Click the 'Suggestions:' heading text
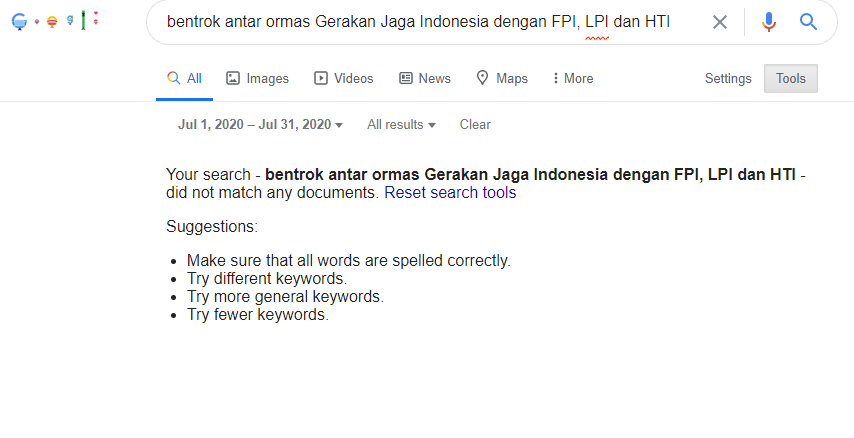The width and height of the screenshot is (854, 438). click(x=212, y=227)
